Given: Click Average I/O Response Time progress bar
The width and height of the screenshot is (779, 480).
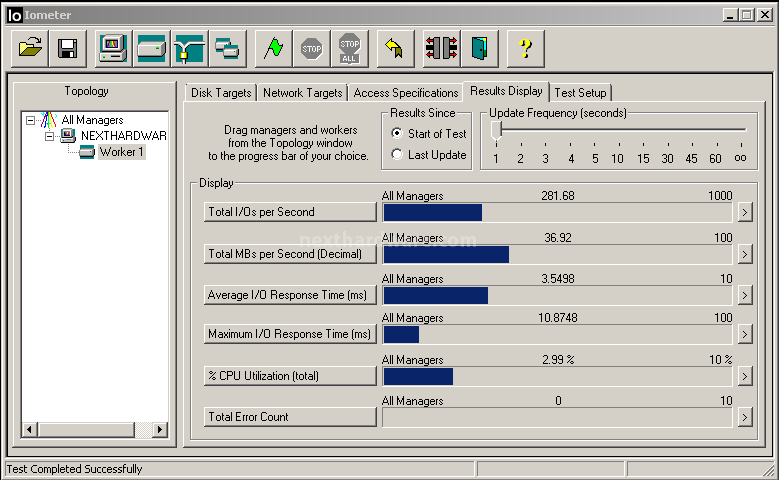Looking at the screenshot, I should pos(557,296).
